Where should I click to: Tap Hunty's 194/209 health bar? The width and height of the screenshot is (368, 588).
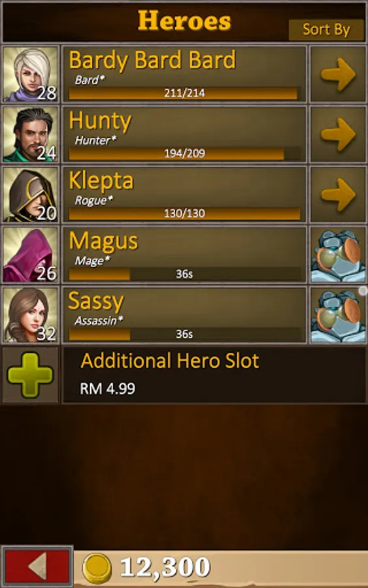click(184, 153)
